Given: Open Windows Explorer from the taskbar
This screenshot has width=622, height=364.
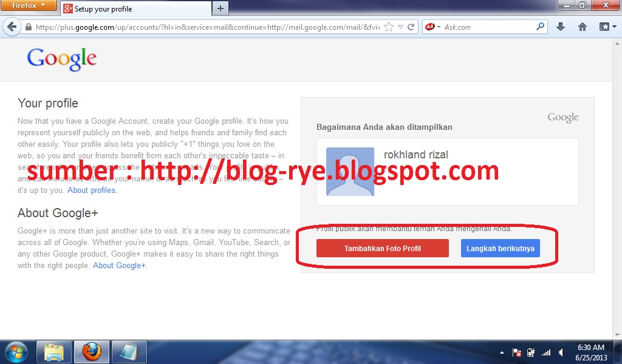Looking at the screenshot, I should [54, 352].
